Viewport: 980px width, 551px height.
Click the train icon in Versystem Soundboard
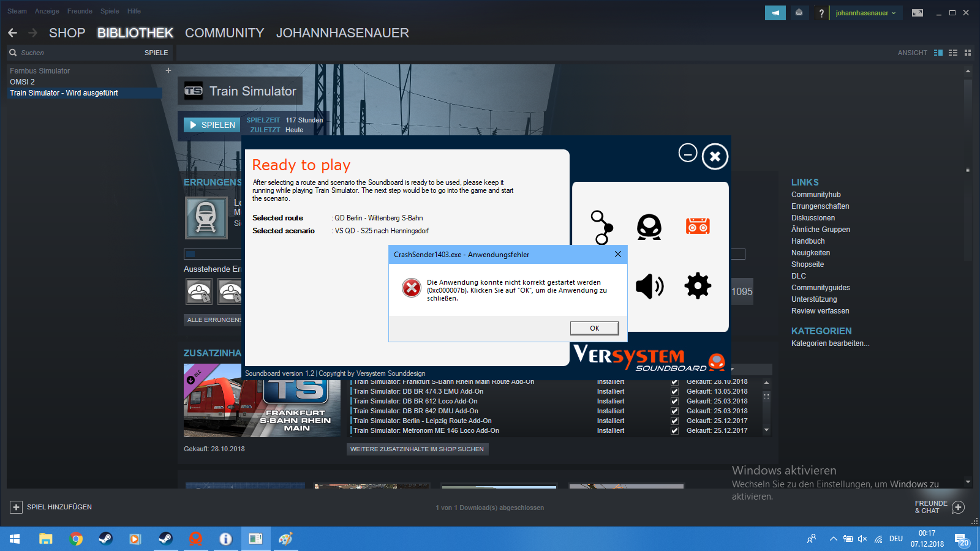coord(649,227)
